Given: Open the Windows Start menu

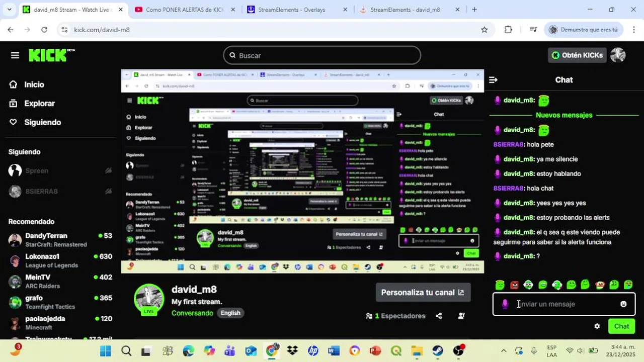Looking at the screenshot, I should tap(106, 351).
